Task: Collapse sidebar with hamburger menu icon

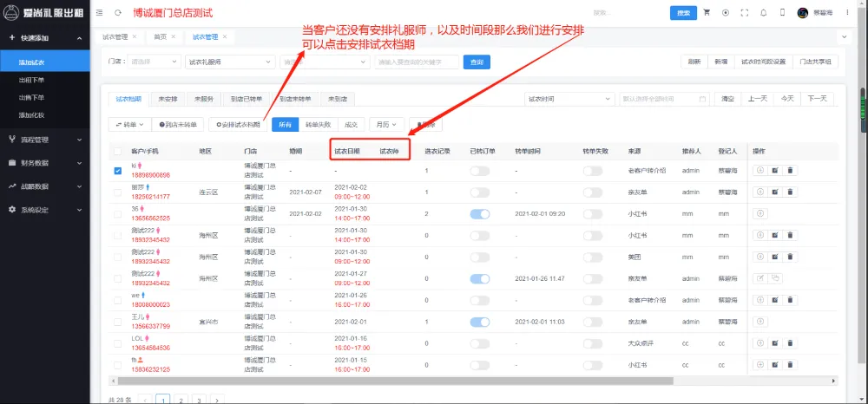Action: click(x=102, y=13)
